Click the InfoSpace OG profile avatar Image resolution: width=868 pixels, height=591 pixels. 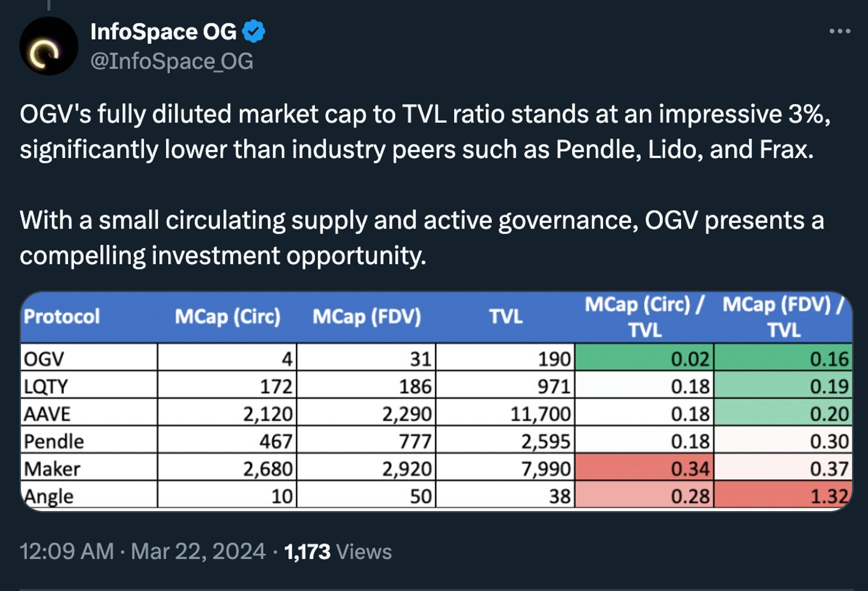coord(49,46)
